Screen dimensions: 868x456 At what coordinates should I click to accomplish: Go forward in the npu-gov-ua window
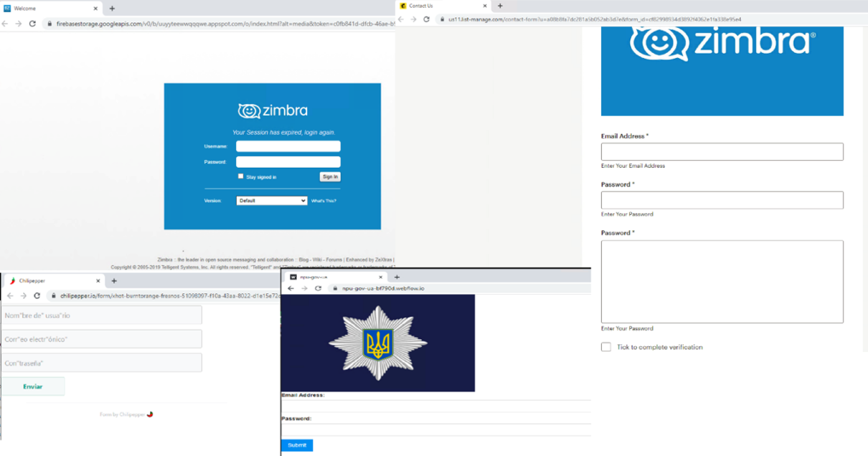(x=304, y=288)
